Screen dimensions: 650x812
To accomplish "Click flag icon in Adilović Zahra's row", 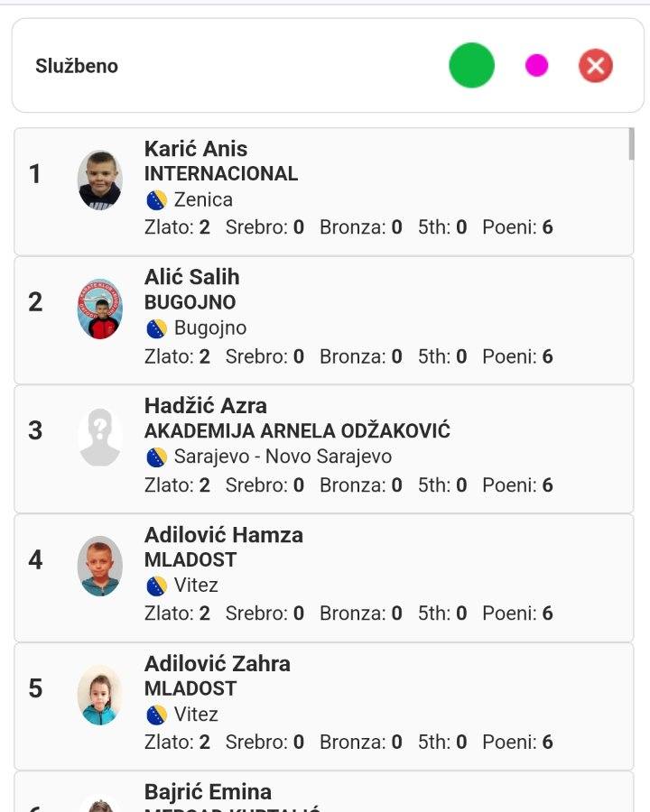I will click(x=156, y=715).
